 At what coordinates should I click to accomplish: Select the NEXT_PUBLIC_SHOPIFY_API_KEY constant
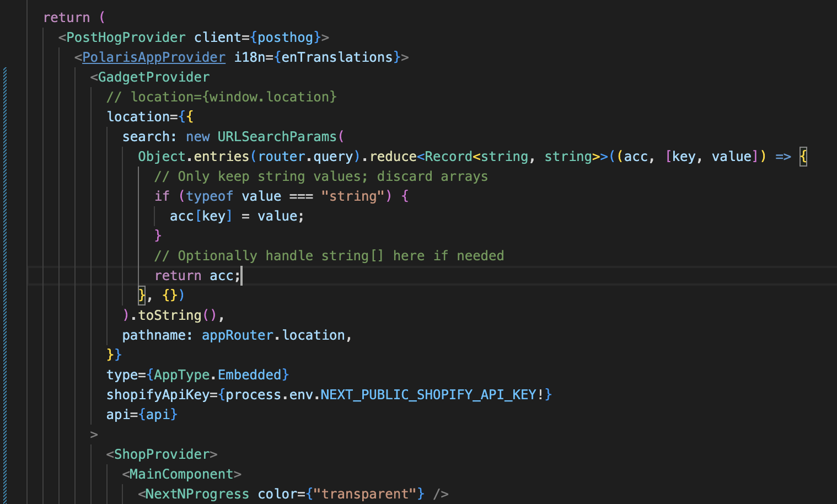point(428,395)
